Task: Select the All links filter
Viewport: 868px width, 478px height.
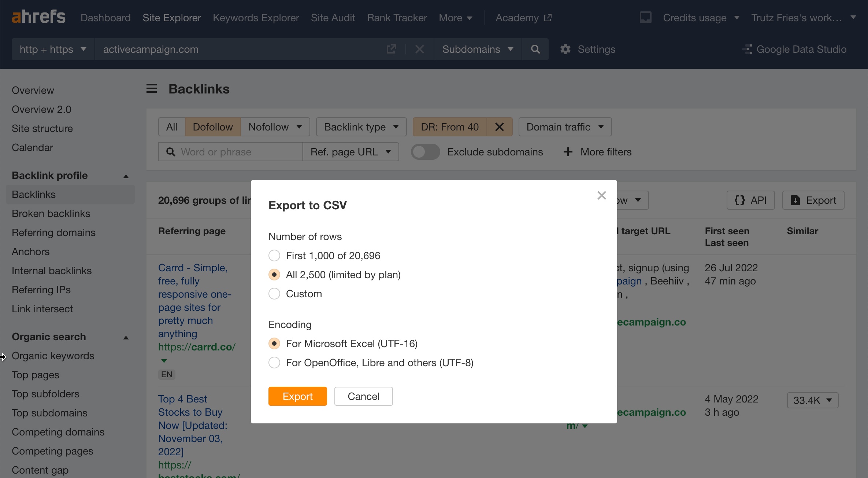Action: pyautogui.click(x=172, y=127)
